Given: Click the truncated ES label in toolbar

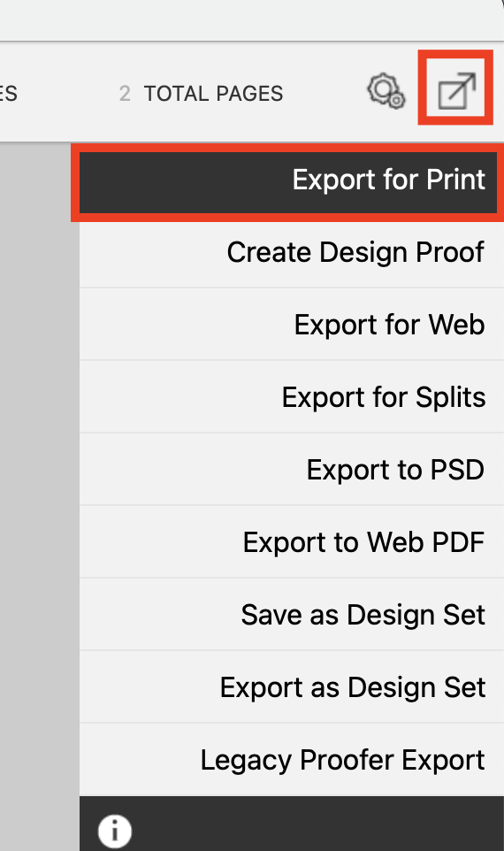Looking at the screenshot, I should (x=9, y=94).
